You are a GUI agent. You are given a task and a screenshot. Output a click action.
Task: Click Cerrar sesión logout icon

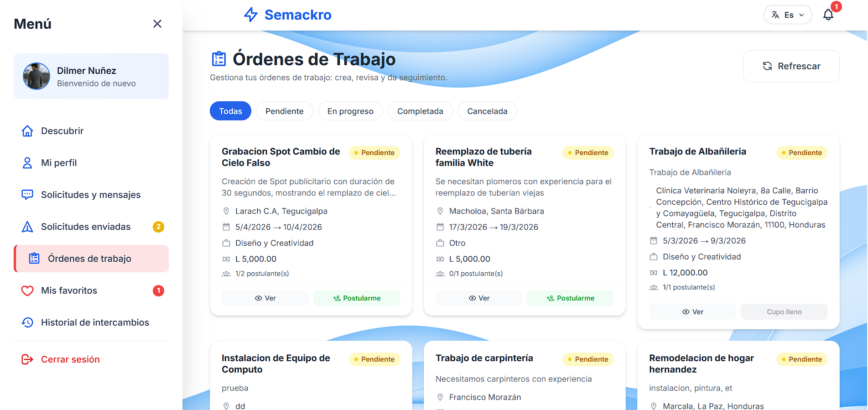[x=27, y=359]
